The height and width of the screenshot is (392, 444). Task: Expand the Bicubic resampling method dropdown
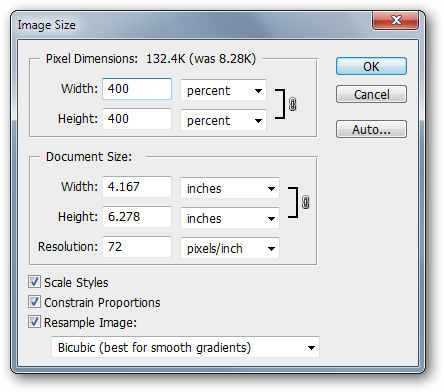point(185,347)
